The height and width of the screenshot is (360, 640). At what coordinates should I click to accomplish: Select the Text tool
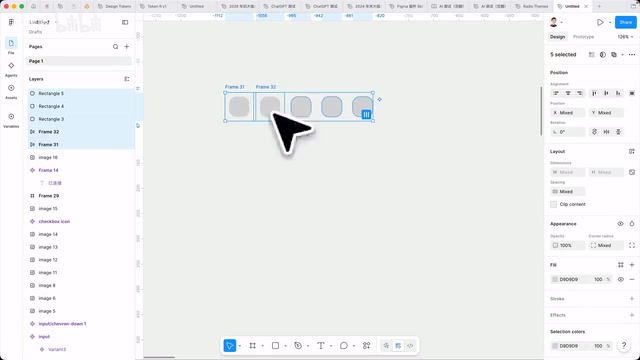pyautogui.click(x=321, y=346)
